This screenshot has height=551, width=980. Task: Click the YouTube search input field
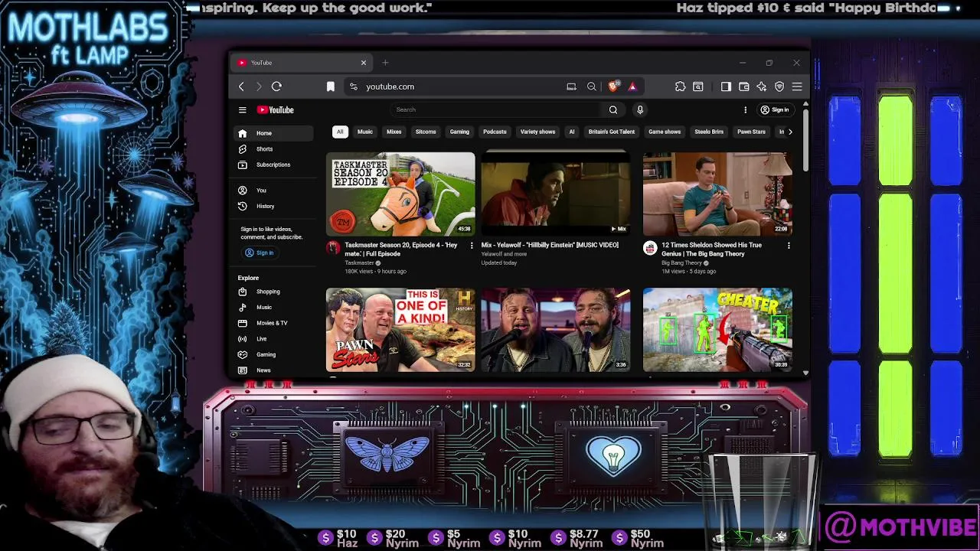(498, 109)
